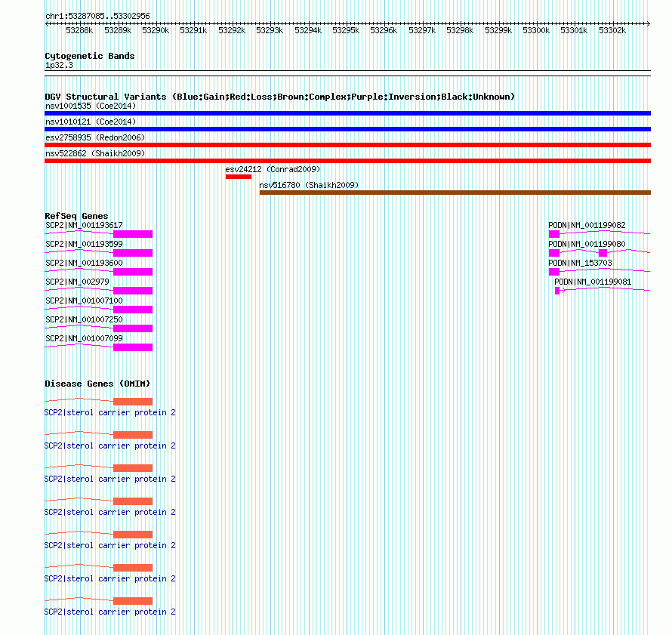Viewport: 672px width, 635px height.
Task: Open the SCP2|NM_001193599 transcript label
Action: 84,244
